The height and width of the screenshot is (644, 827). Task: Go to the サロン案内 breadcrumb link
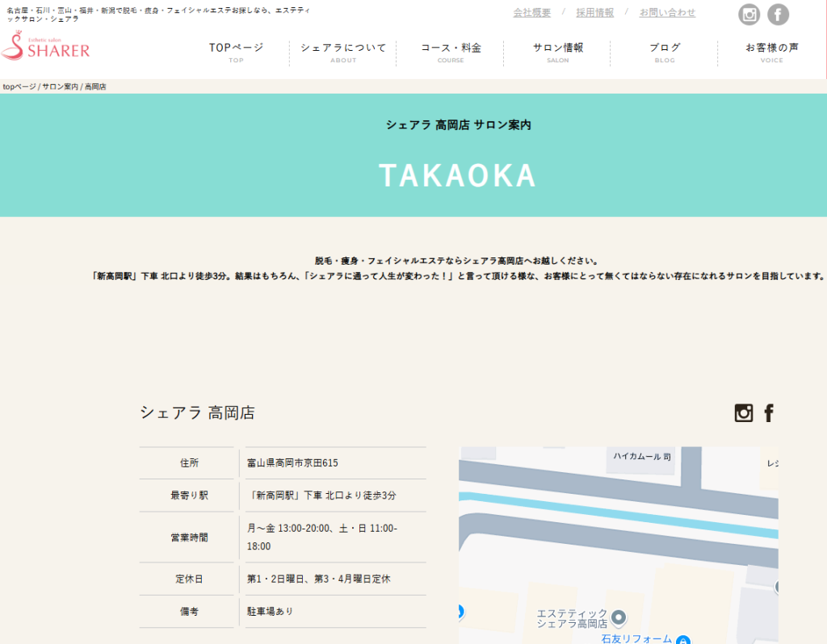(60, 86)
